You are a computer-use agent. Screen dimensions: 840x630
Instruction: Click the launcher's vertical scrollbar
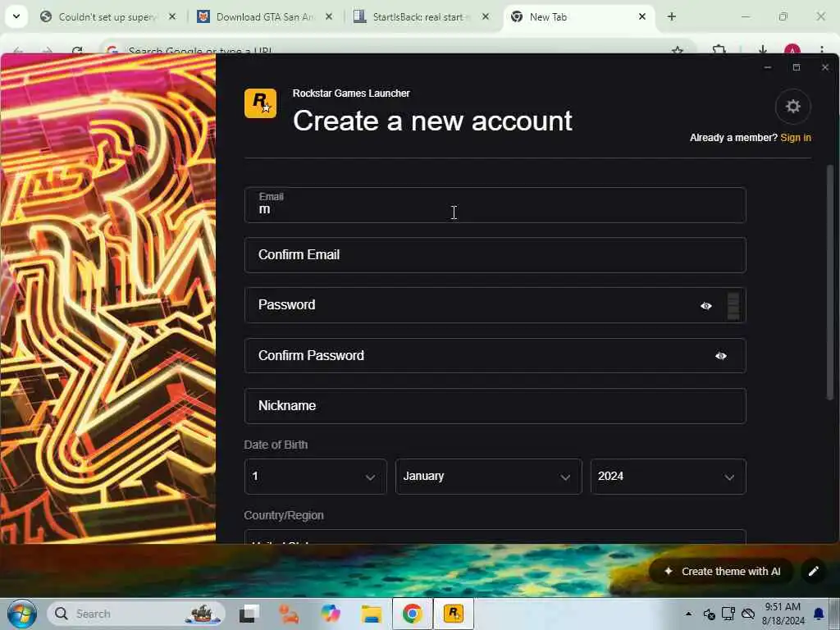click(830, 282)
